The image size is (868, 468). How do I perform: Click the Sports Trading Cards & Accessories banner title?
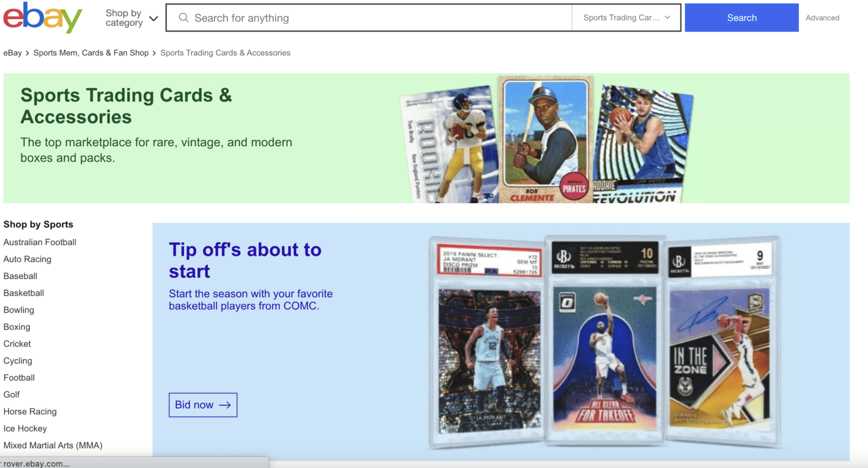point(127,106)
